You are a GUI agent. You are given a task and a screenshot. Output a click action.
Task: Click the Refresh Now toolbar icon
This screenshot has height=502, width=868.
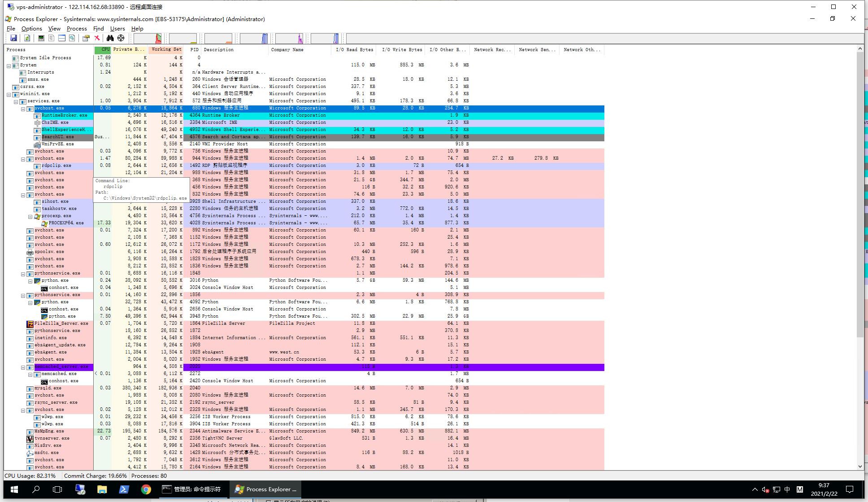[x=27, y=38]
